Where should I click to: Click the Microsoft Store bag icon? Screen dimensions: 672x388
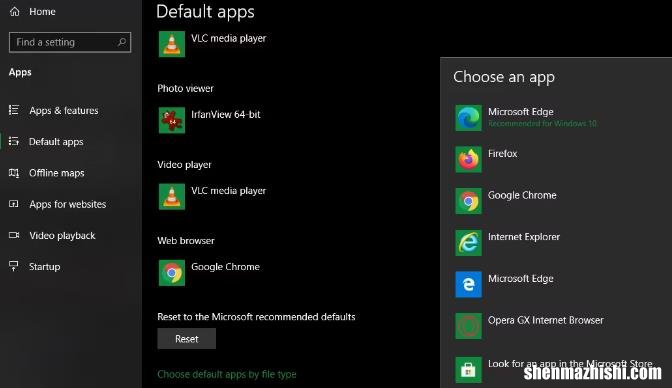point(468,370)
